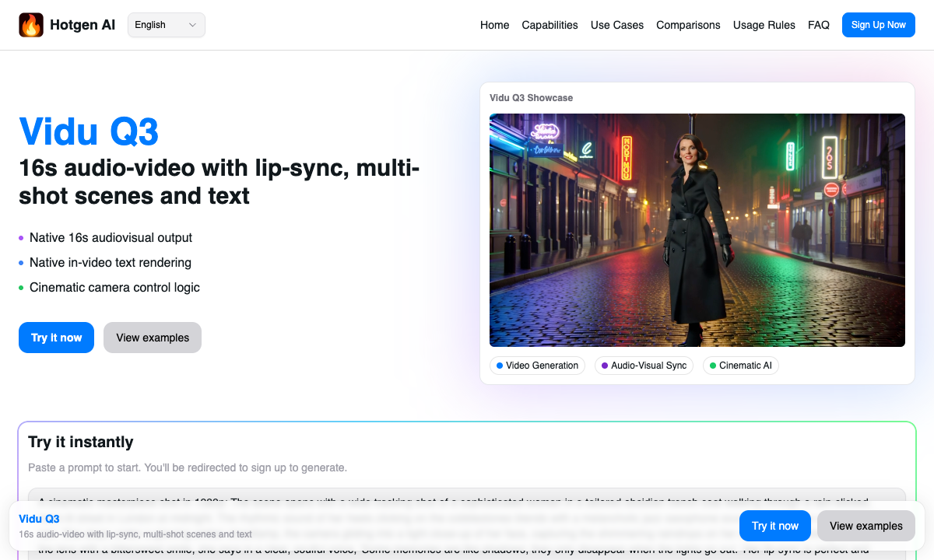Jump to the FAQ section
Image resolution: width=934 pixels, height=560 pixels.
[818, 25]
